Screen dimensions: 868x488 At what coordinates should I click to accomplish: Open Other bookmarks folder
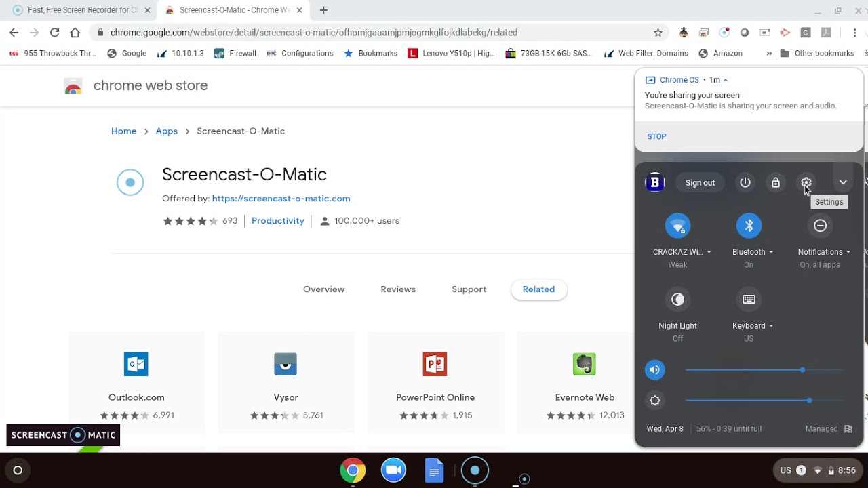point(817,54)
